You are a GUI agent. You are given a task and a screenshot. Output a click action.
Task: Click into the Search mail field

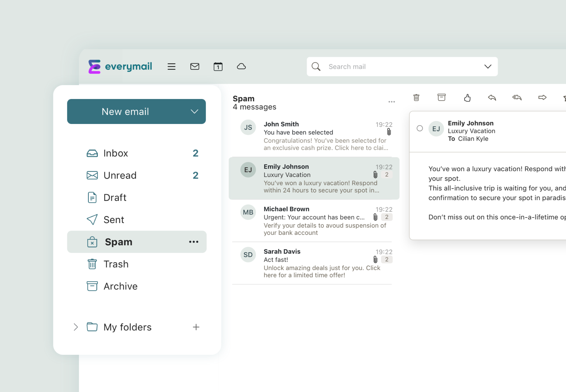coord(401,66)
